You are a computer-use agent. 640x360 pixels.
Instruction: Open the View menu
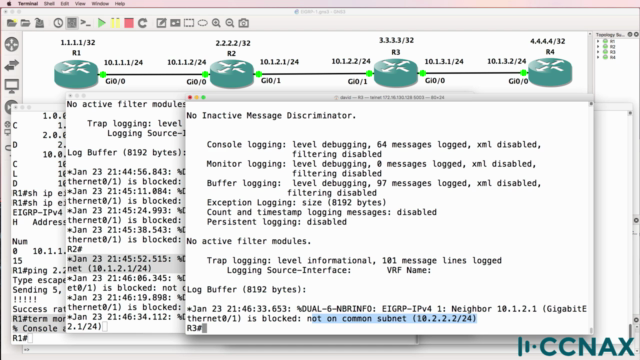(x=80, y=4)
